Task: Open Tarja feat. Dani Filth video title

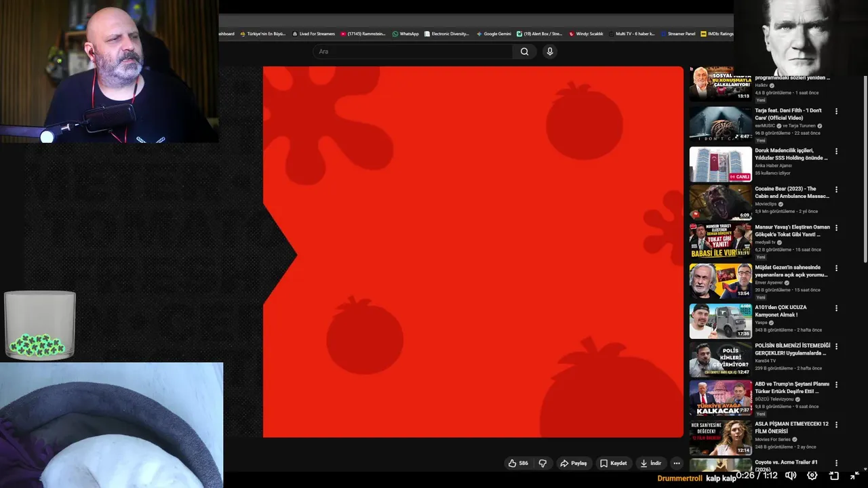Action: pos(789,114)
